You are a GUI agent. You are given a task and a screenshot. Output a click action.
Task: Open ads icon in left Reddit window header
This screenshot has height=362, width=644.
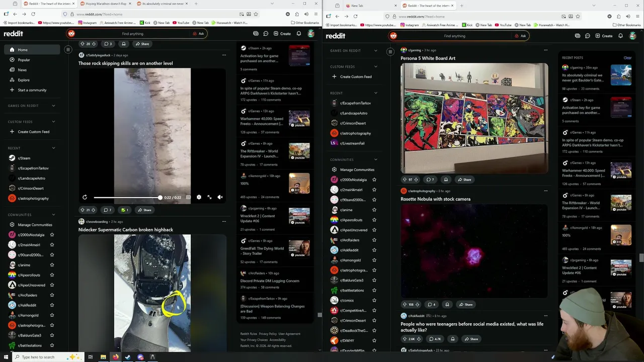[256, 34]
